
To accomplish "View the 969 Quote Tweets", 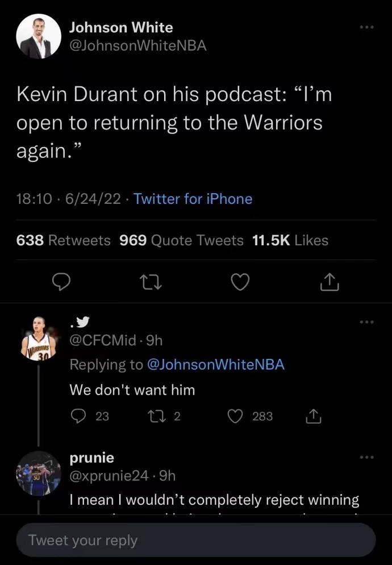I will coord(181,240).
